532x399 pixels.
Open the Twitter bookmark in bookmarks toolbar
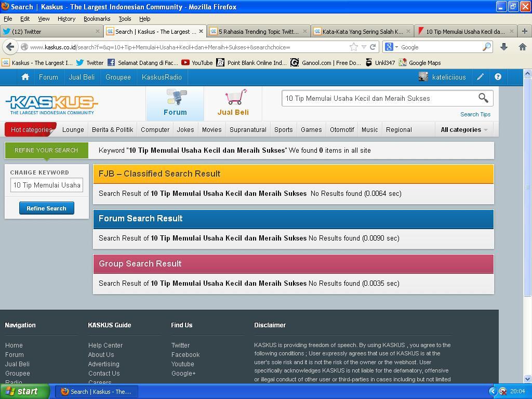[x=90, y=63]
